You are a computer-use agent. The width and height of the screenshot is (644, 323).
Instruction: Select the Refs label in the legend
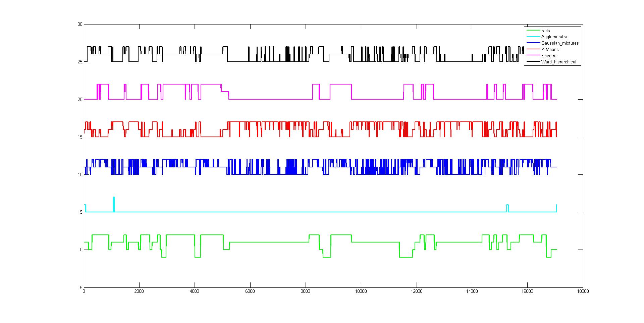[545, 31]
